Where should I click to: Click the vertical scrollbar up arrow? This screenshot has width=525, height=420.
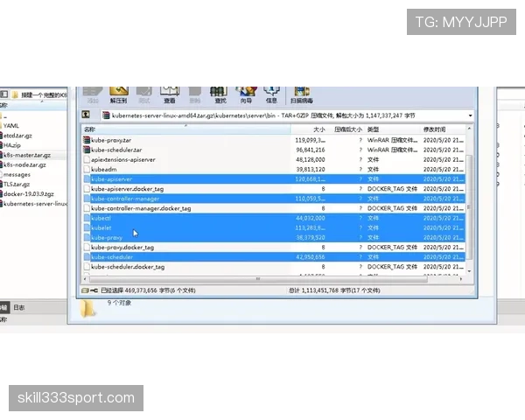point(469,129)
